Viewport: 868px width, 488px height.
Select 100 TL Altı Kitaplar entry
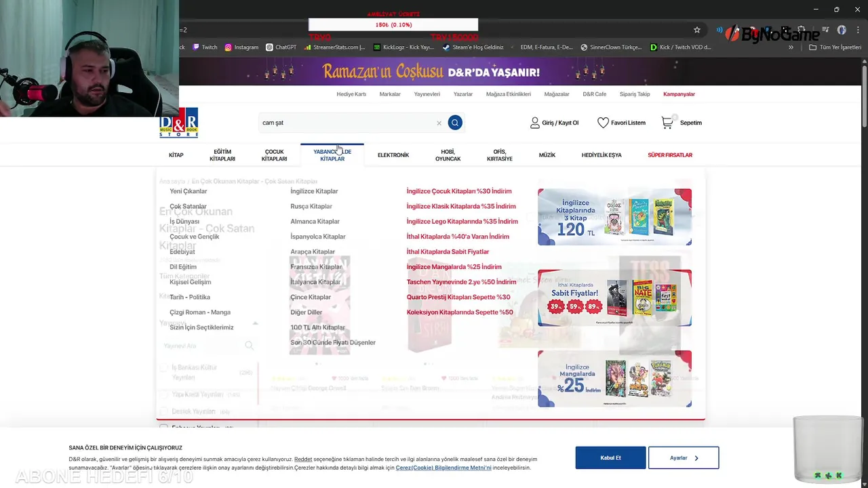[x=318, y=327]
